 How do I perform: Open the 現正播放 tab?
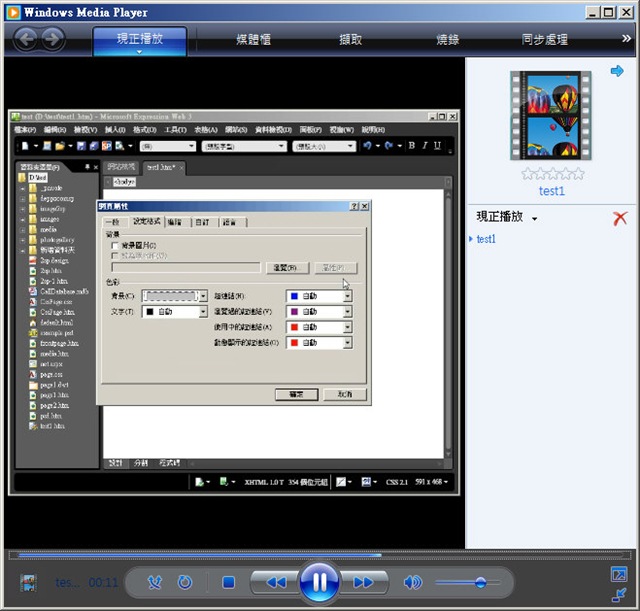(x=140, y=39)
